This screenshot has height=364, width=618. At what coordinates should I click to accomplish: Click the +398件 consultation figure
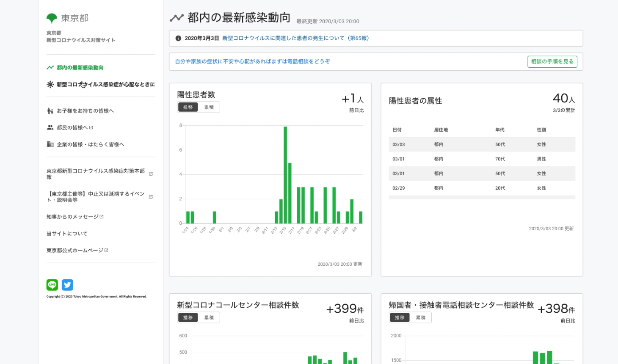(x=556, y=309)
